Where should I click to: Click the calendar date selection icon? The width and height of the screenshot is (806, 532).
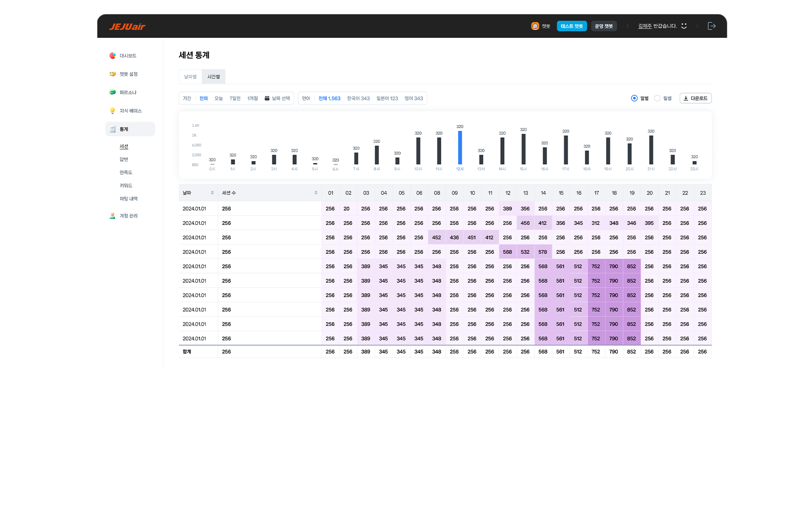pos(267,98)
